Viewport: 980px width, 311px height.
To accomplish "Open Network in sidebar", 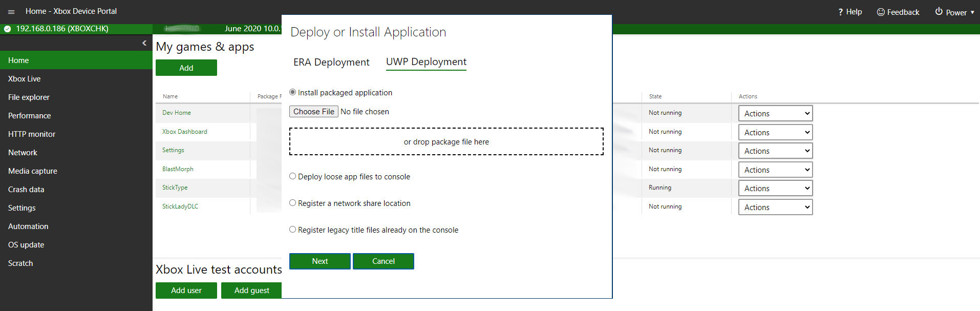I will click(76, 152).
